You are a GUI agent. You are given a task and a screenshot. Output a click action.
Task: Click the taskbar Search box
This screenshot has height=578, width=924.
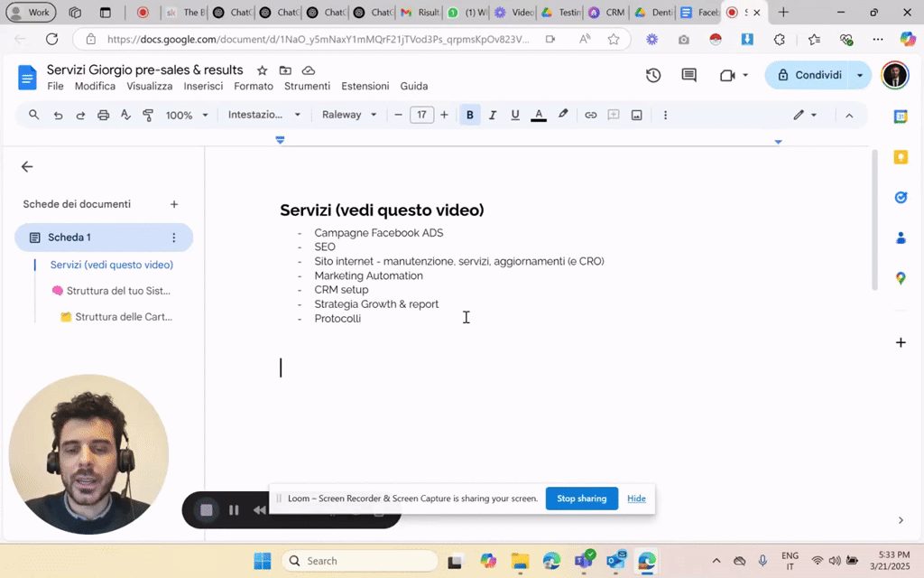pyautogui.click(x=359, y=561)
